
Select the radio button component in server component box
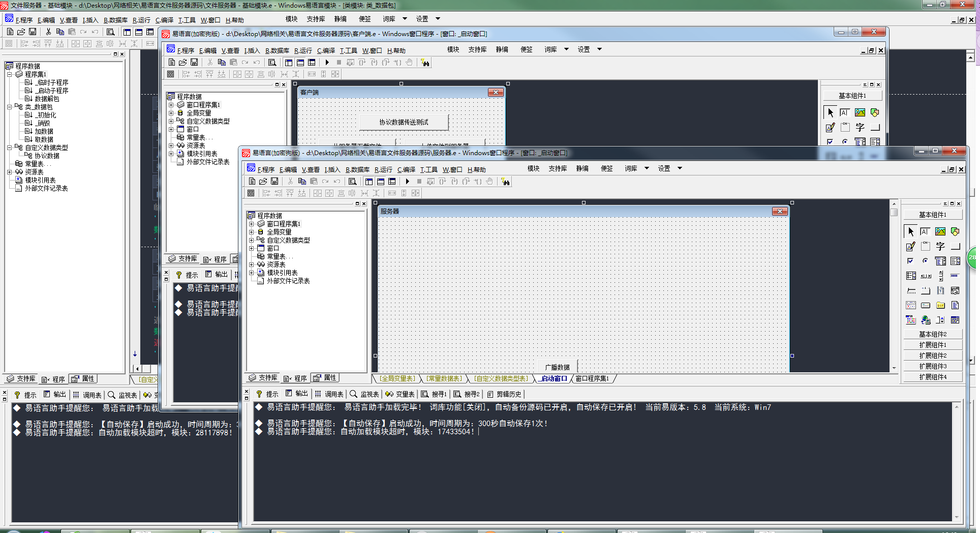pos(925,261)
